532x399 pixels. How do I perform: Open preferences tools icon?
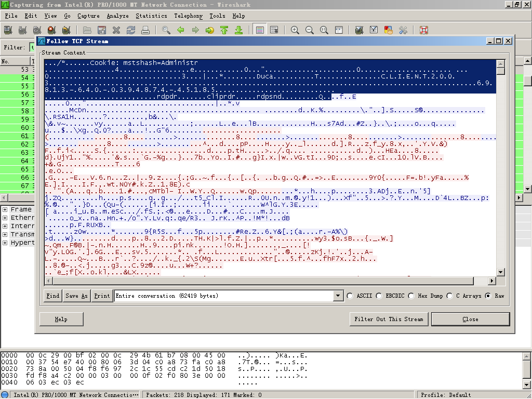pyautogui.click(x=403, y=30)
